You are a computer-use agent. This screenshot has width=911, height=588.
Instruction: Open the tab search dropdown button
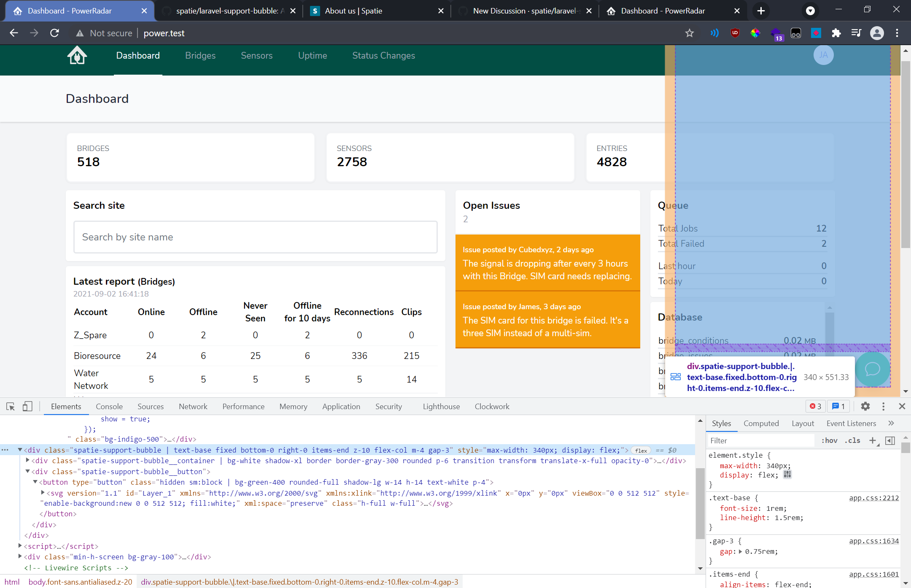coord(810,11)
